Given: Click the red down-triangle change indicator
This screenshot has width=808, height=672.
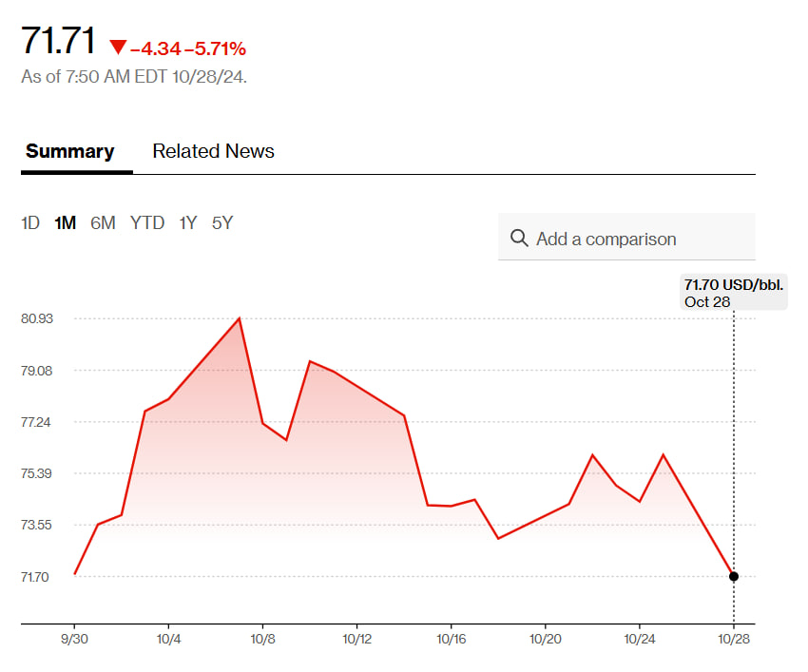Looking at the screenshot, I should pos(118,48).
